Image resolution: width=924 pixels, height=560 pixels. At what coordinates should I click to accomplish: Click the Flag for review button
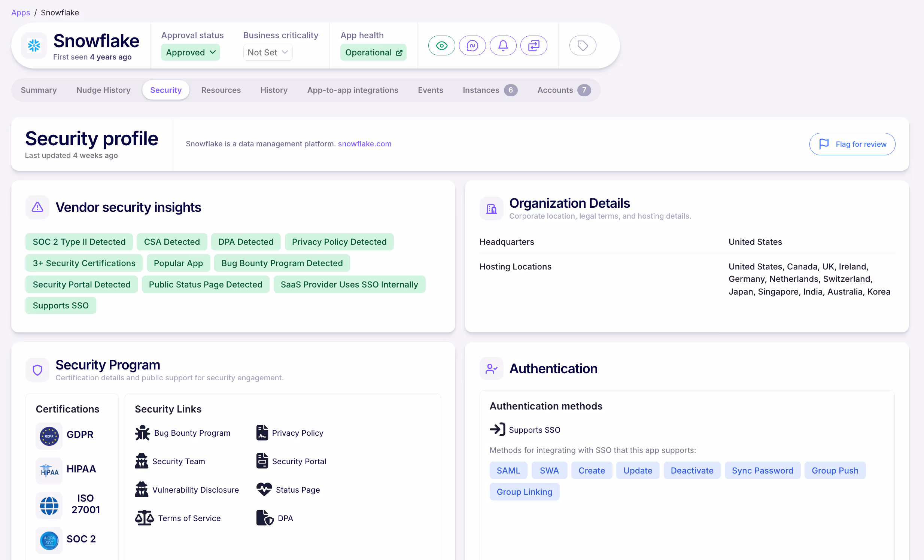852,144
